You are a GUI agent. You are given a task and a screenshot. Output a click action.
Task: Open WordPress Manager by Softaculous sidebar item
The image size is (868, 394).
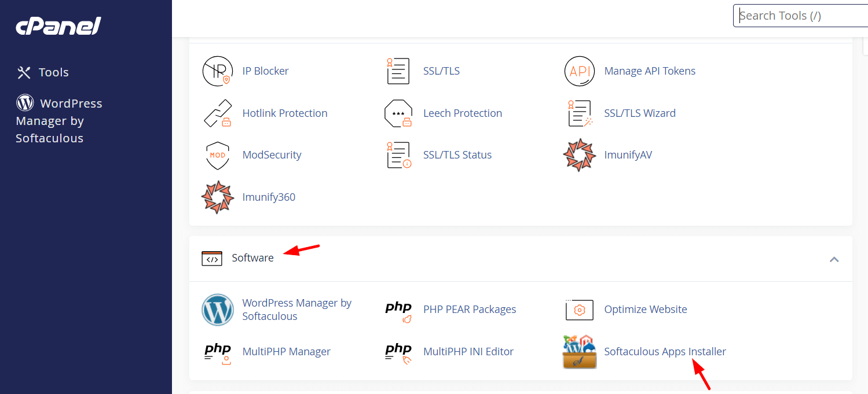pyautogui.click(x=60, y=120)
